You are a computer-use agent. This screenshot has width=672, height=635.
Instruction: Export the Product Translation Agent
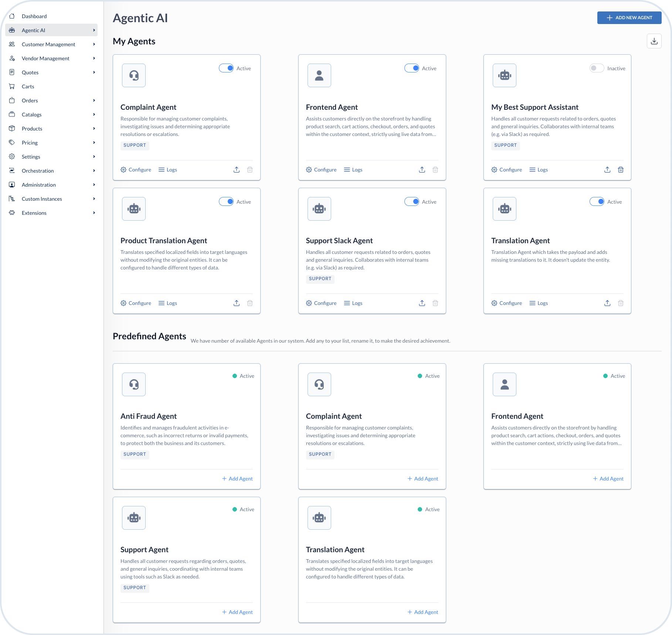(237, 303)
